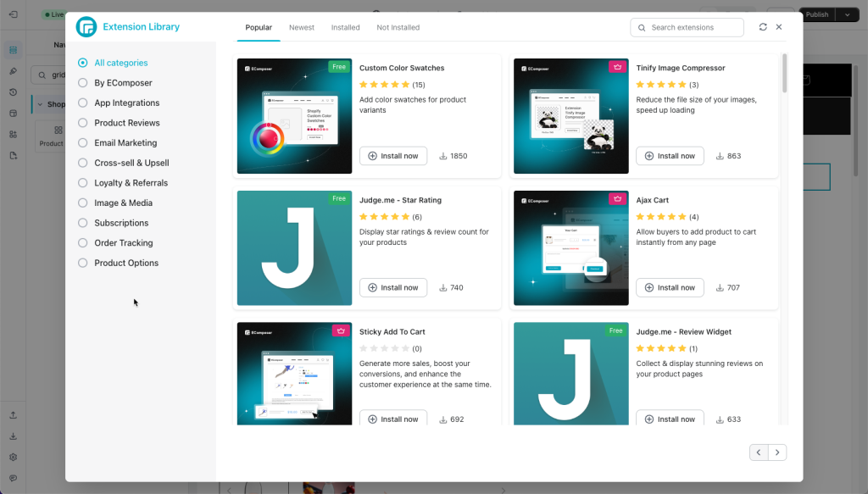Click the search magnifier icon in extensions field
The height and width of the screenshot is (494, 868).
tap(642, 28)
